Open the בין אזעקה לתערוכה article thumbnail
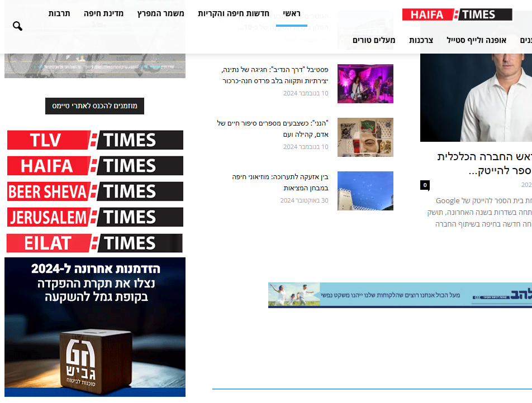 tap(365, 191)
